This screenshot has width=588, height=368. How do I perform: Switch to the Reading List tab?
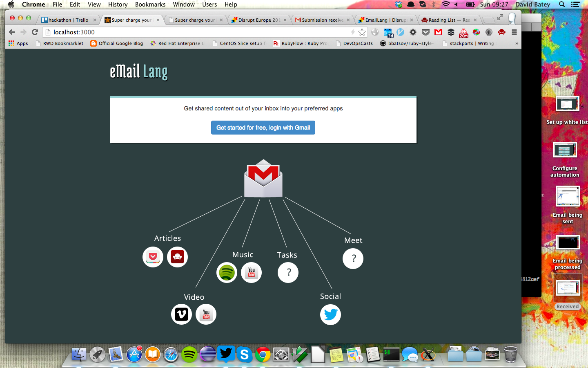449,20
